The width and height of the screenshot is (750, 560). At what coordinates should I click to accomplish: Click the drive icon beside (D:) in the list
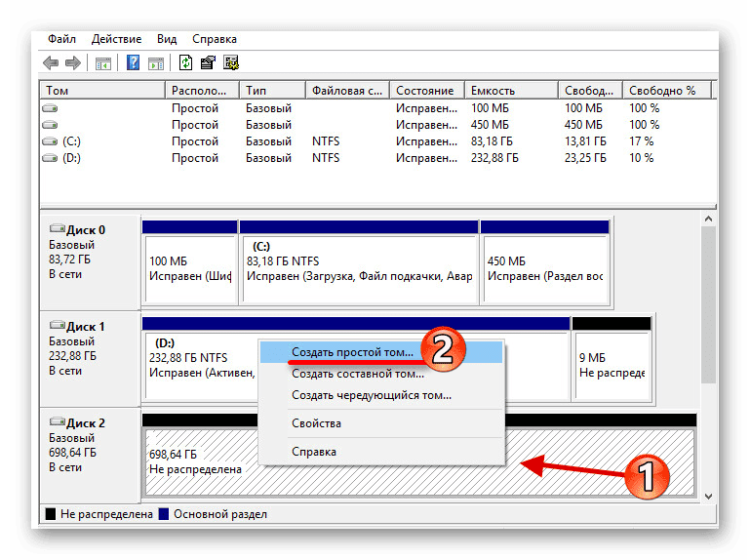pos(50,158)
